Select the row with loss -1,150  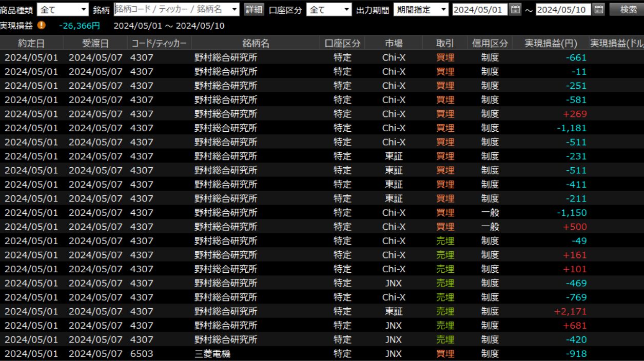coord(322,213)
